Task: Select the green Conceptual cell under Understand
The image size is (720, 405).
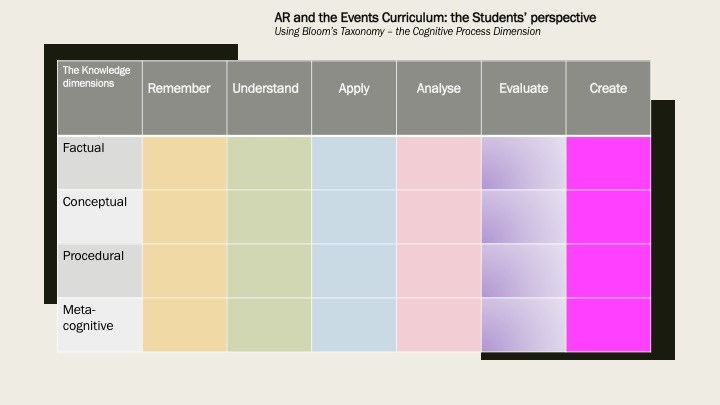Action: pyautogui.click(x=269, y=216)
